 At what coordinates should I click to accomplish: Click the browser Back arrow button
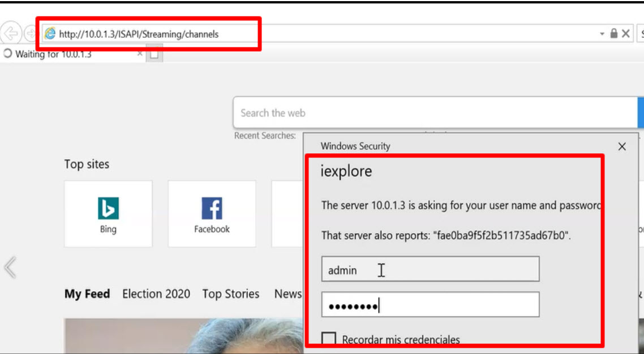pos(11,33)
